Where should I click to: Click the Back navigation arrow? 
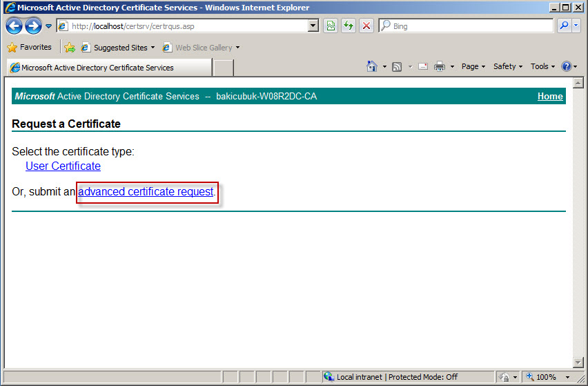(14, 26)
